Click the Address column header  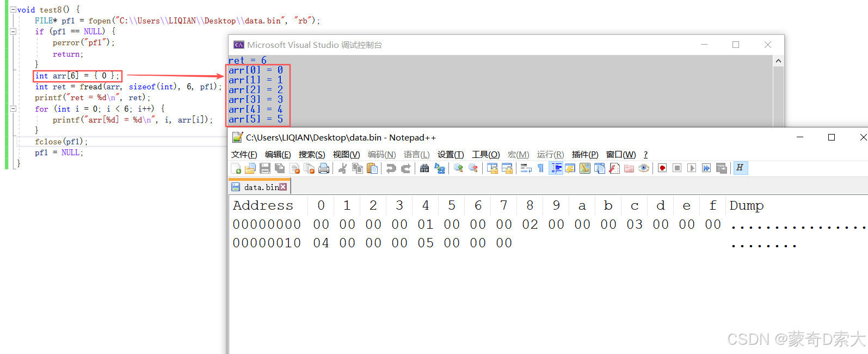263,205
